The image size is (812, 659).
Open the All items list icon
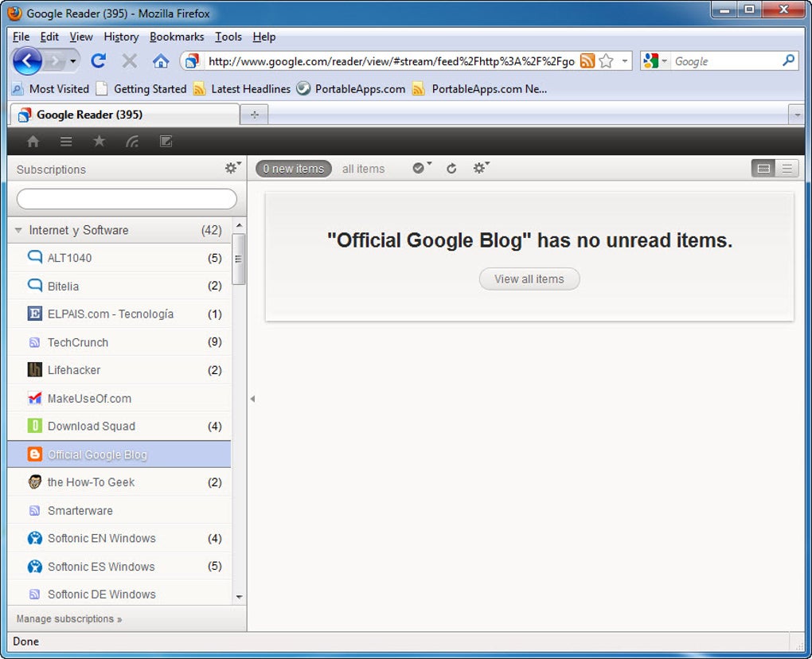click(x=66, y=142)
